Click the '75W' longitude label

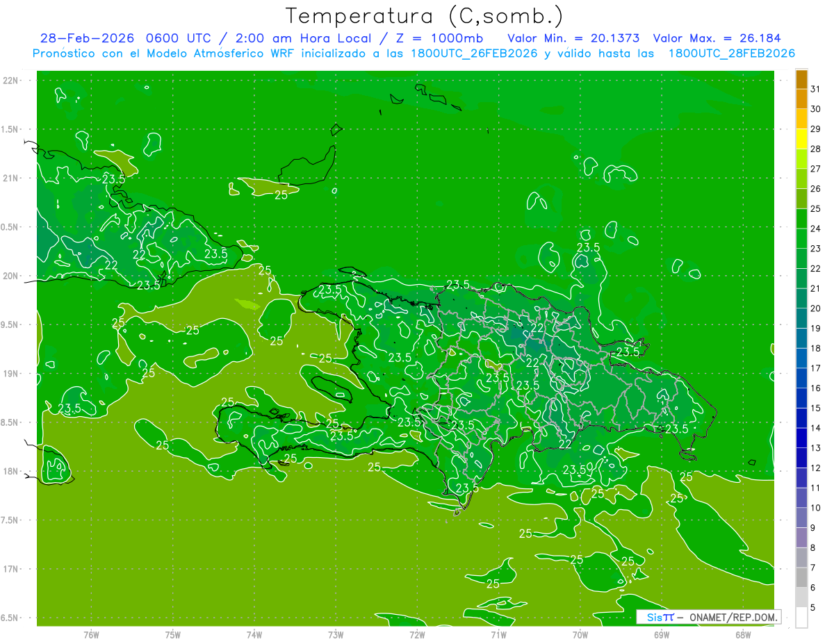point(173,635)
